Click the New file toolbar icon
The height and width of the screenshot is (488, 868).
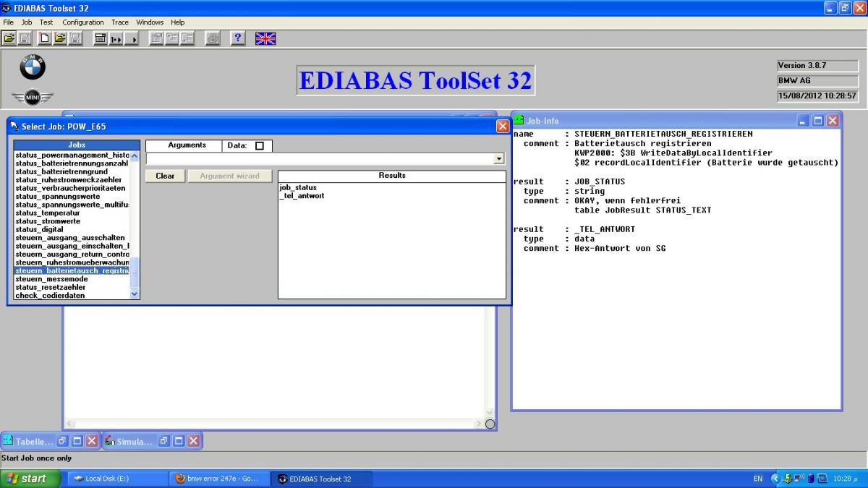(x=44, y=38)
